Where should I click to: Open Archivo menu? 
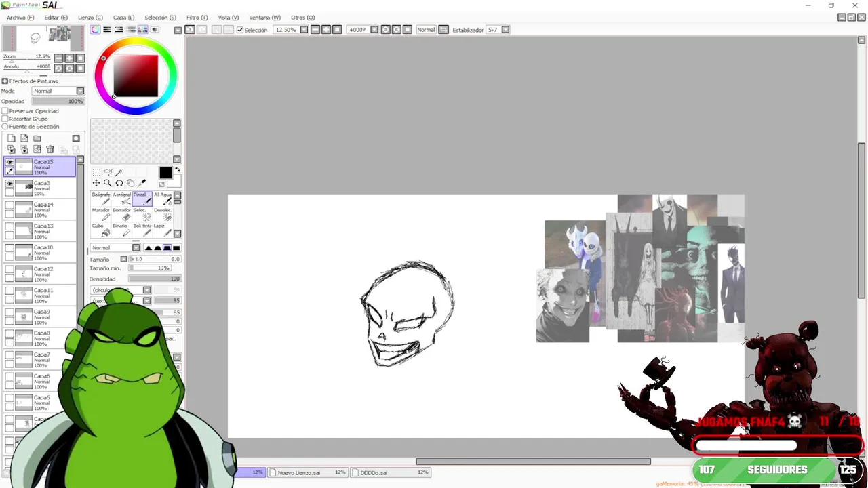point(20,18)
